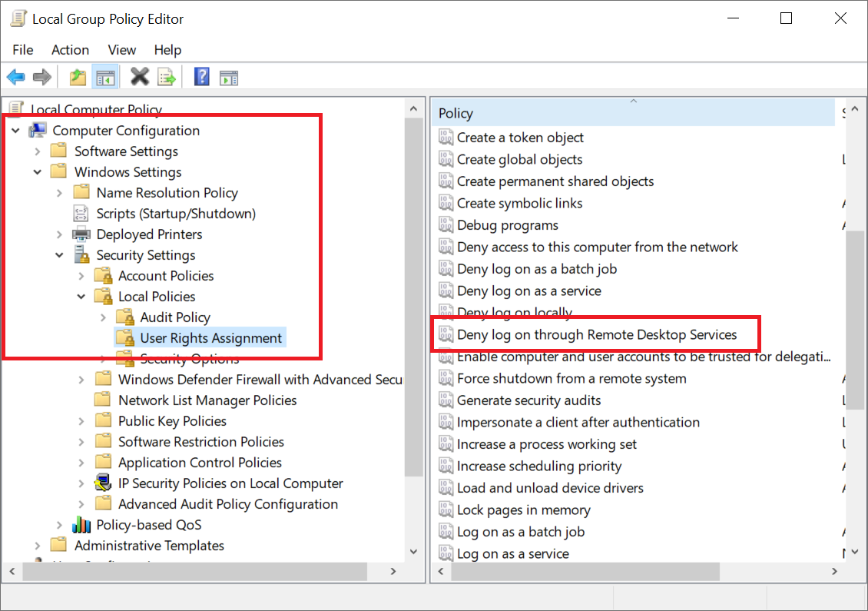
Task: Click the Computer Configuration computer icon
Action: (x=38, y=130)
